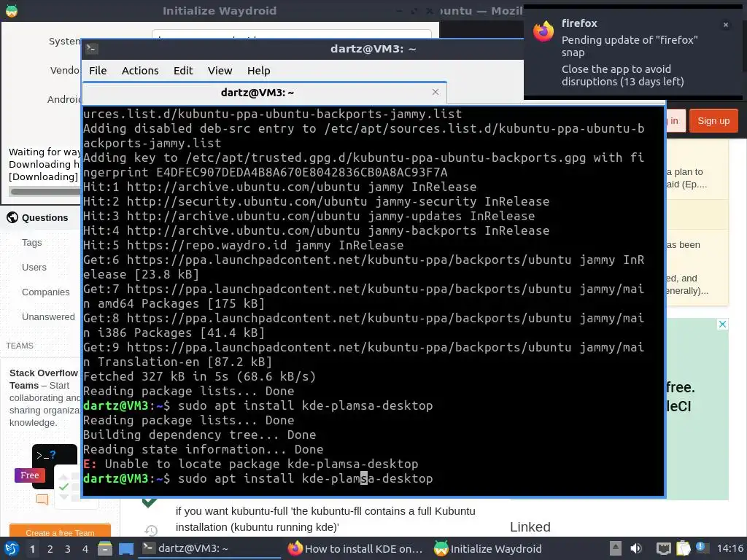Click the Stack Overflow Teams promo text
This screenshot has height=560, width=747.
point(44,397)
